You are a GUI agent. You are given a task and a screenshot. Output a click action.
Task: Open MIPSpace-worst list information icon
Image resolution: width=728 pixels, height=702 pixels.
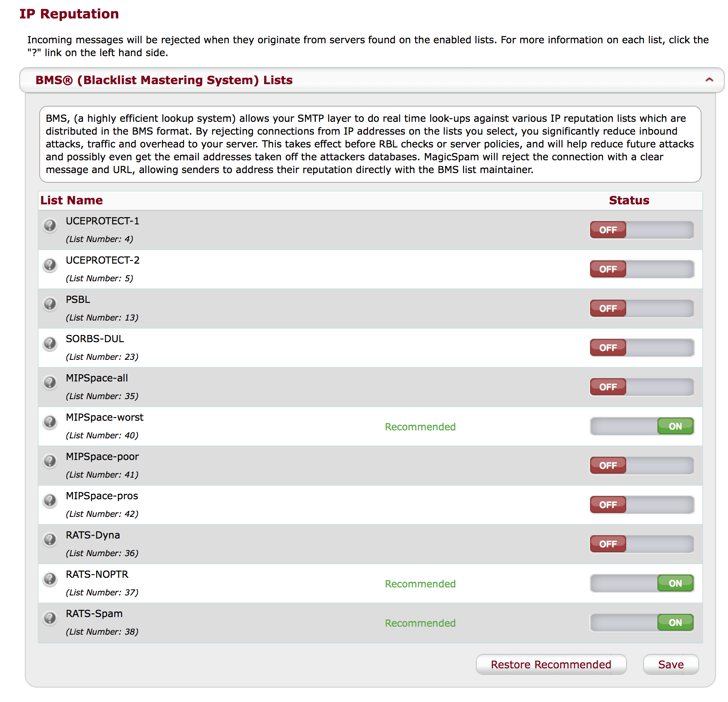tap(50, 422)
